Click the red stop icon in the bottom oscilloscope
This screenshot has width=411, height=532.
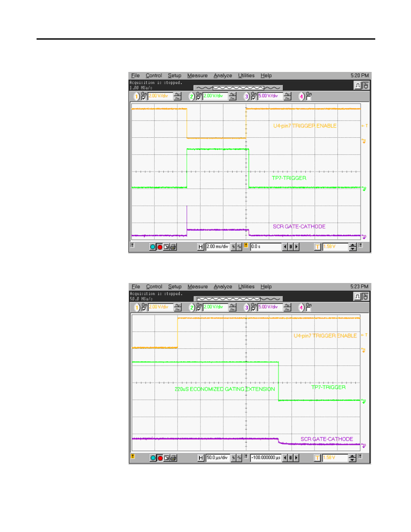(x=160, y=458)
